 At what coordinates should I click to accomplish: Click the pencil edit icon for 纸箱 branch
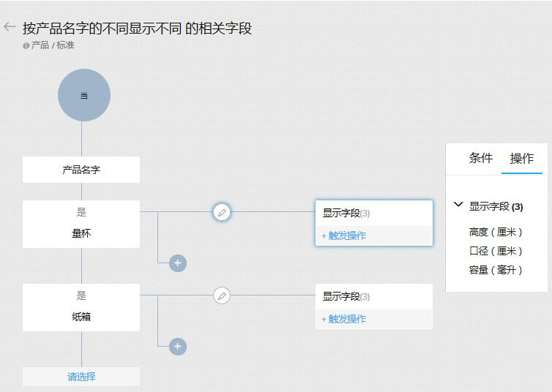[222, 295]
